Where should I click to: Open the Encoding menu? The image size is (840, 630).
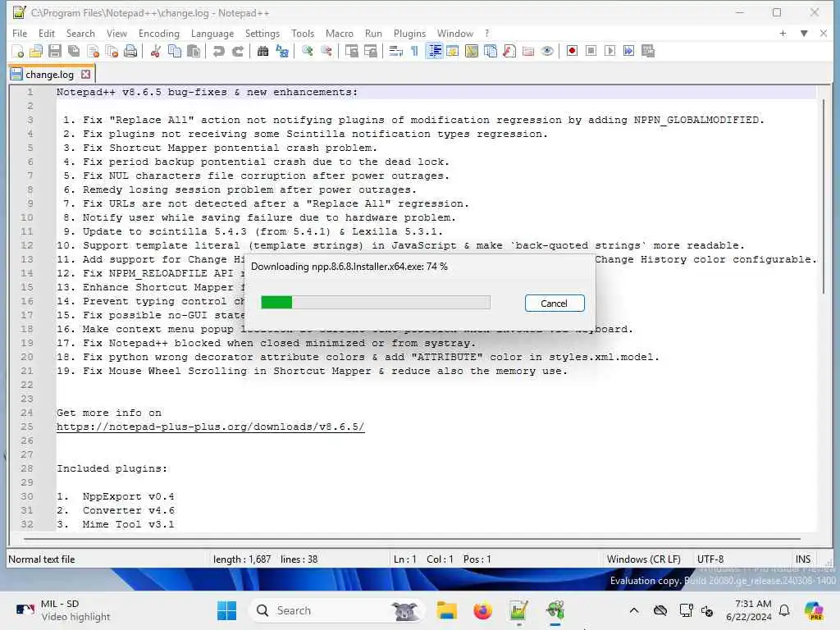[159, 33]
